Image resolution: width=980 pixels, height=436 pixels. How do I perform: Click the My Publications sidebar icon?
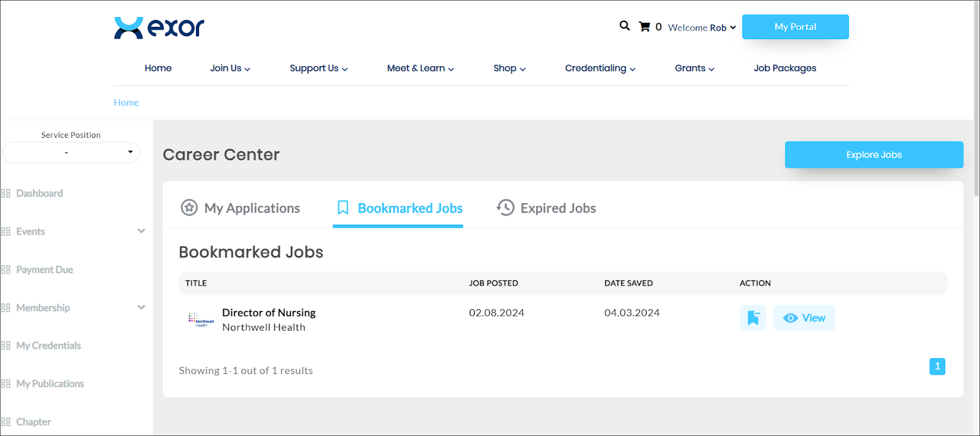point(6,384)
